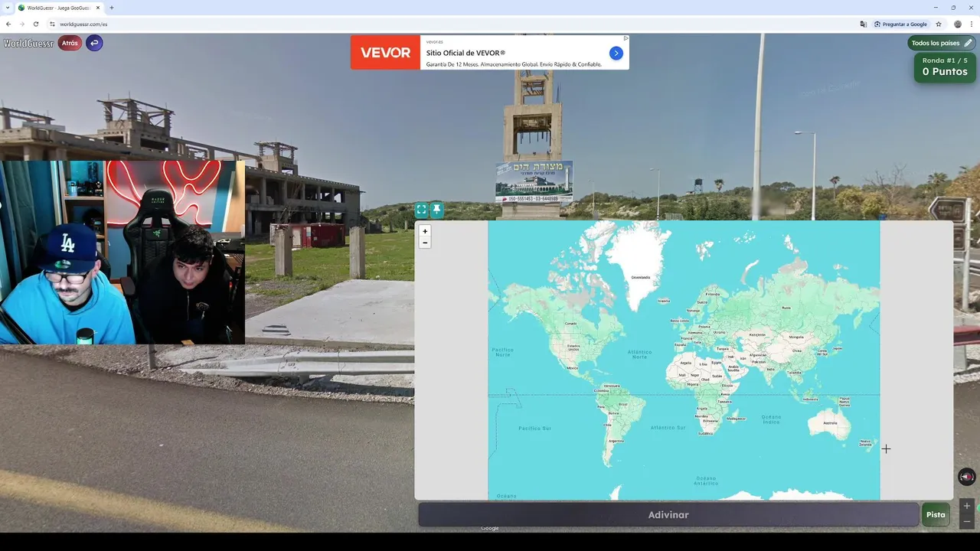Open a new browser tab
The image size is (980, 551).
click(112, 8)
